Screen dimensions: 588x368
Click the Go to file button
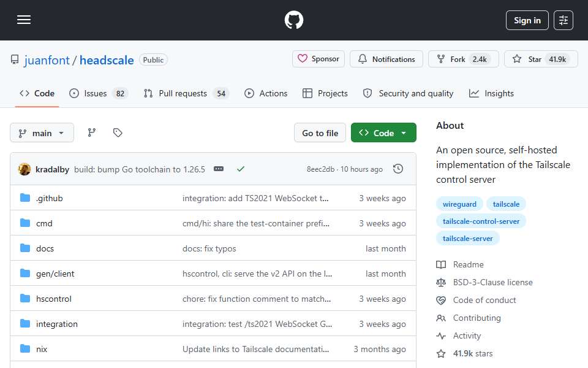pos(320,133)
